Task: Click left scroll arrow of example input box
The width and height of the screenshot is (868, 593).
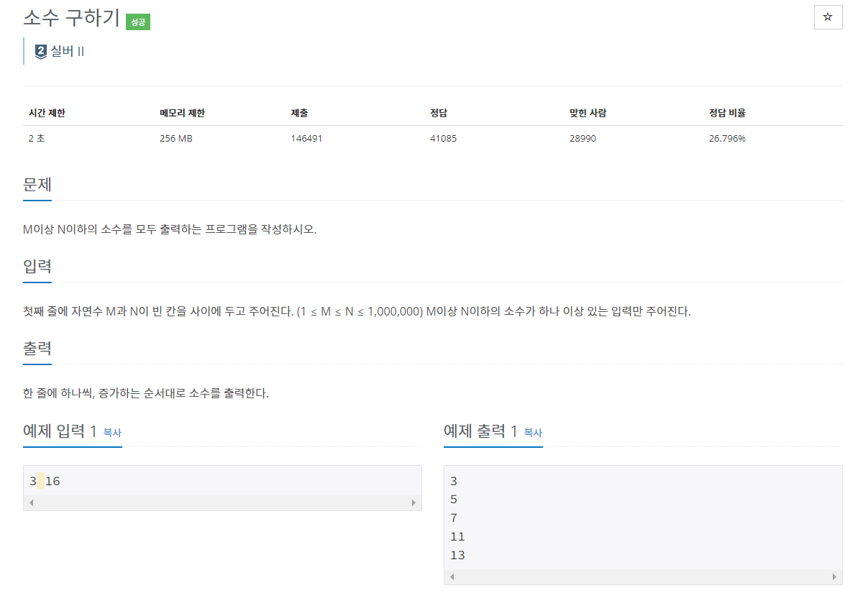Action: 32,502
